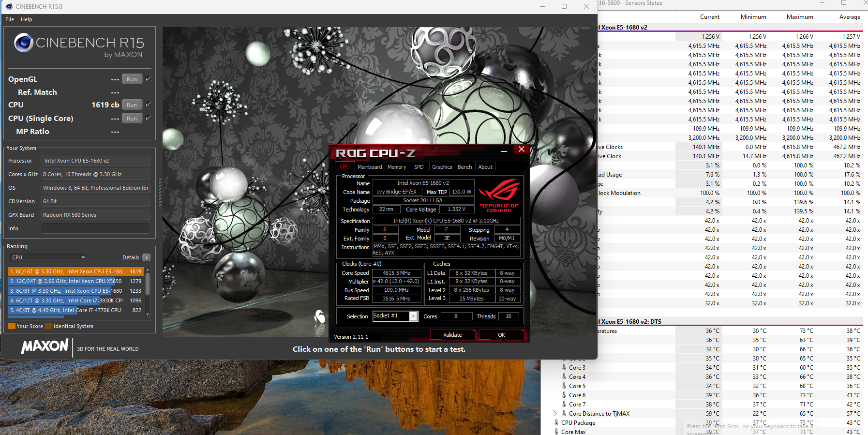Click thermometer icon beside Core 7
Viewport: 868px width, 435px height.
click(564, 404)
